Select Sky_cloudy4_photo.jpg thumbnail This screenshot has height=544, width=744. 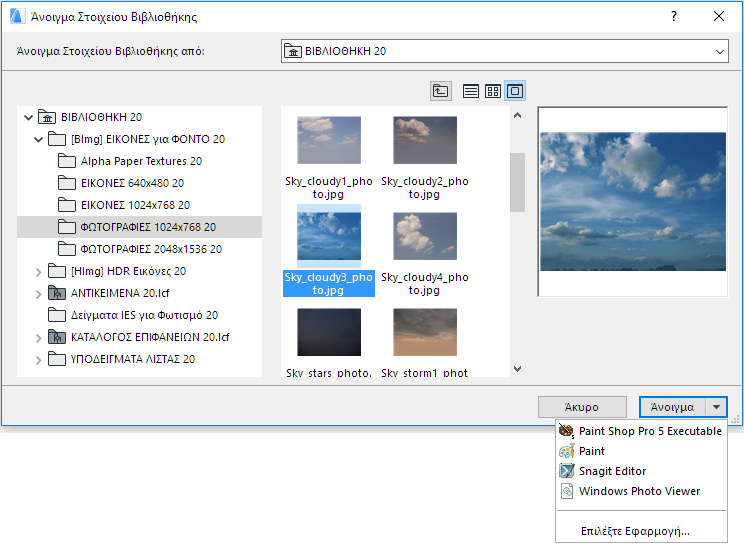point(425,236)
